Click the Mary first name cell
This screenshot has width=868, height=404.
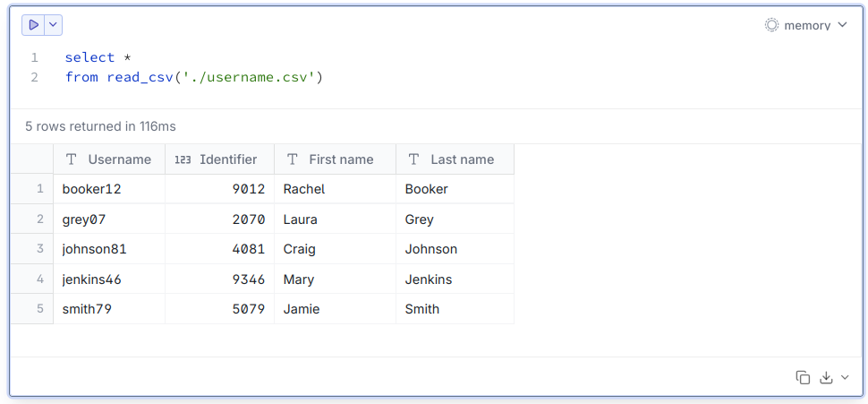pos(336,279)
